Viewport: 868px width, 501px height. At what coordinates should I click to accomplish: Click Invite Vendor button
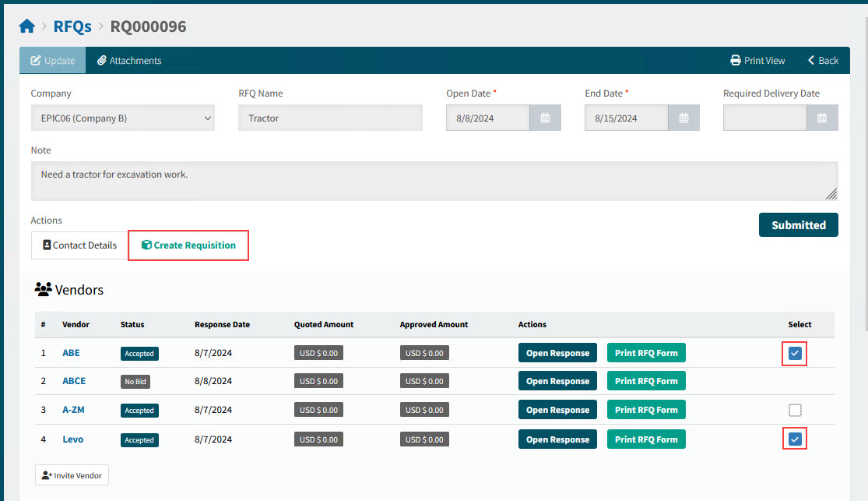tap(72, 475)
